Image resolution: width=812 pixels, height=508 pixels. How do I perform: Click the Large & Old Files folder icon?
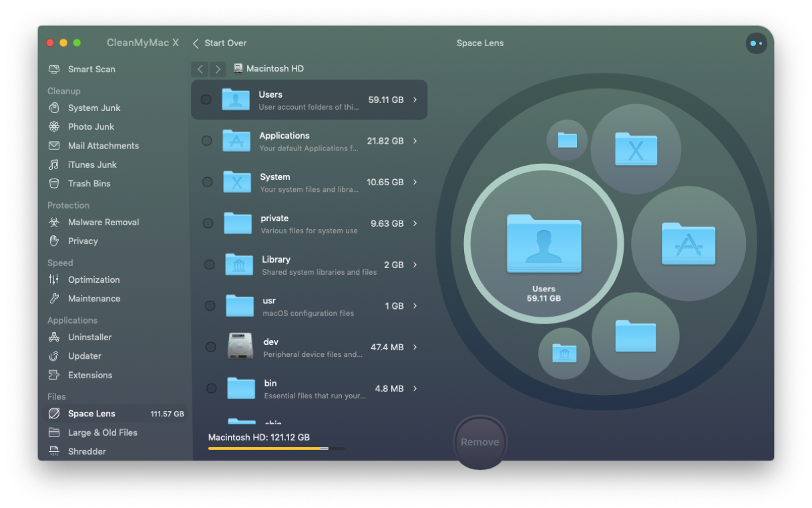[54, 432]
